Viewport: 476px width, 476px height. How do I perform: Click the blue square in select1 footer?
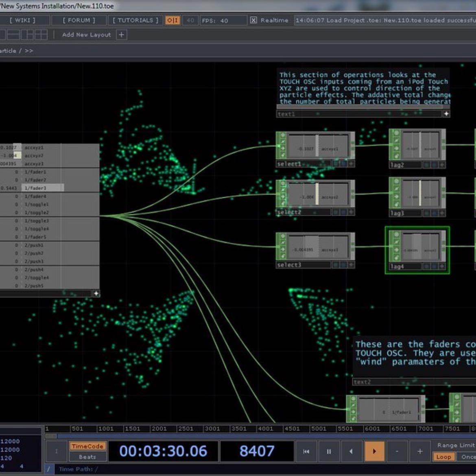[x=343, y=164]
